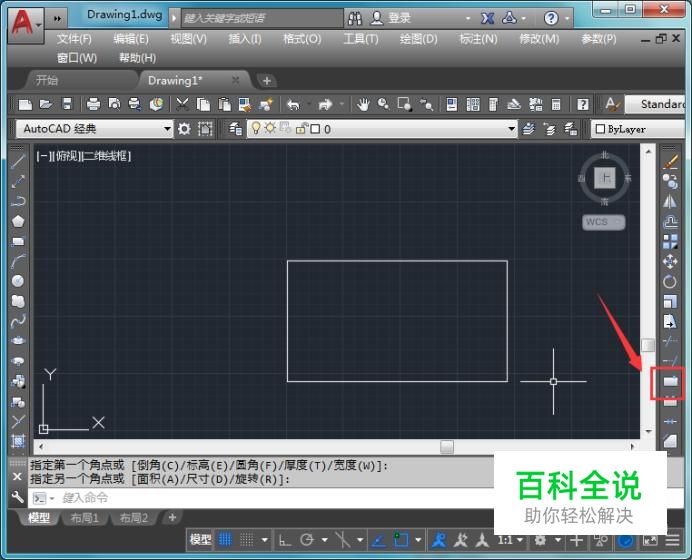The image size is (692, 560).
Task: Save the drawing with the floppy icon
Action: pos(67,105)
